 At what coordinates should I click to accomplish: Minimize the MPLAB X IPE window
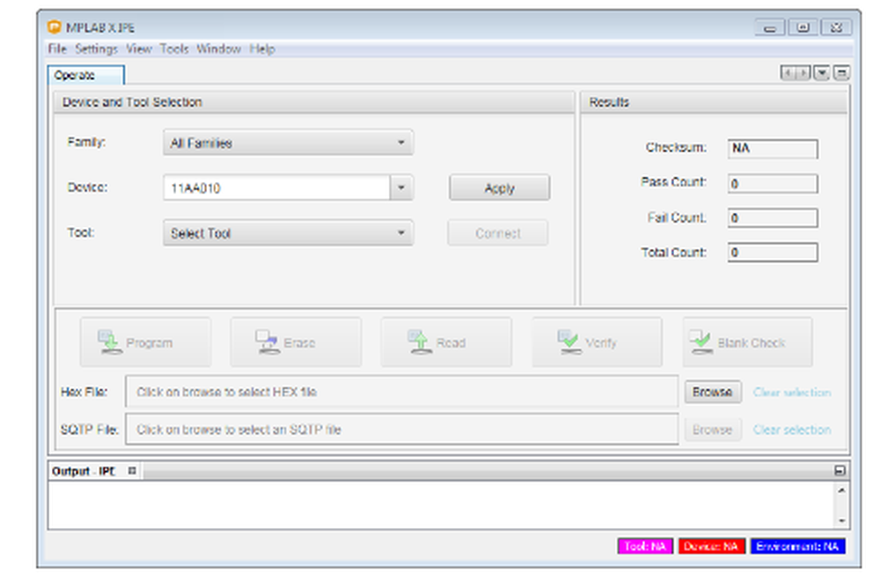tap(769, 27)
